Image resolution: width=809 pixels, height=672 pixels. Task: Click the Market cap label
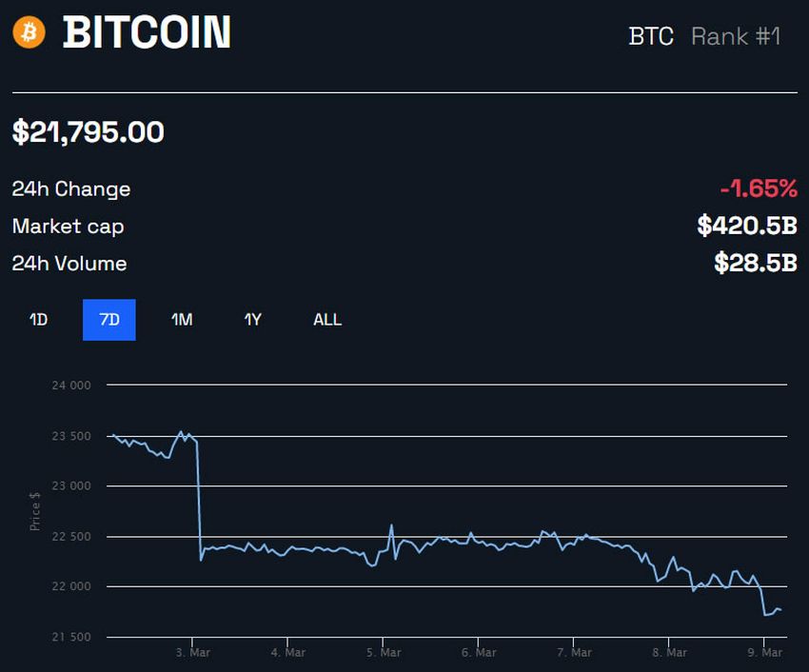(x=68, y=227)
